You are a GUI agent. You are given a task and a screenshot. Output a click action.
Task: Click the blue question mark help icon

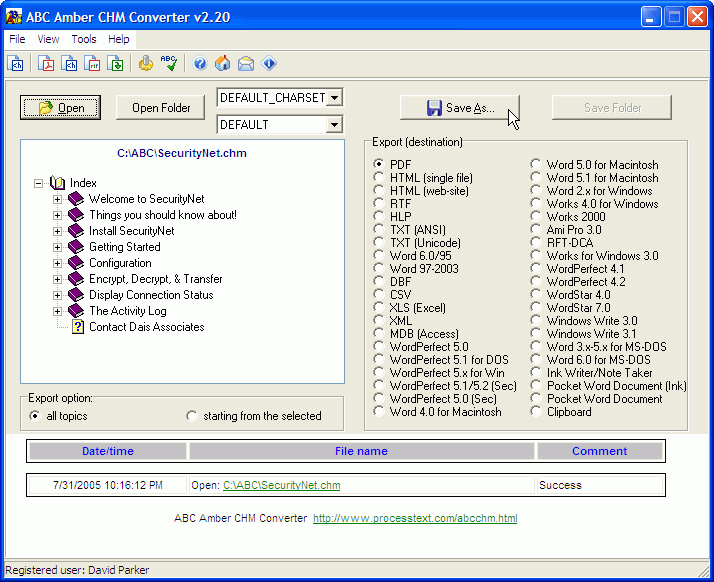[200, 63]
